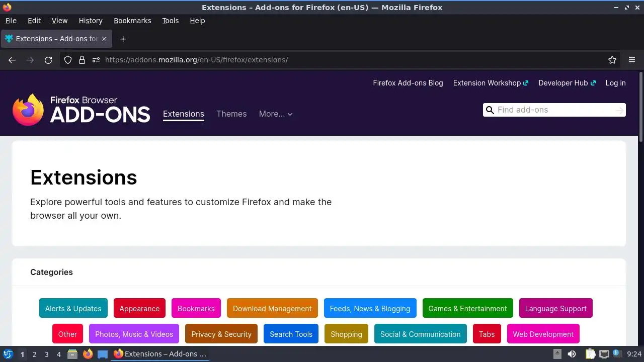The height and width of the screenshot is (362, 644).
Task: Click the Log in link
Action: pos(616,83)
